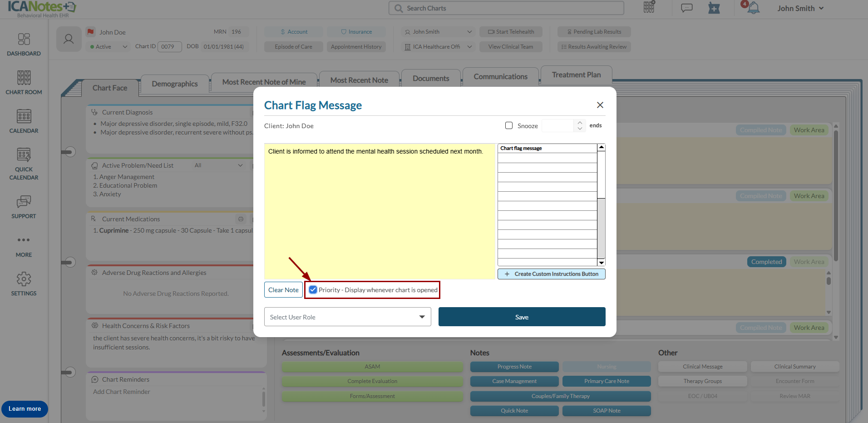
Task: Click the yellow chart flag message text area
Action: click(380, 211)
